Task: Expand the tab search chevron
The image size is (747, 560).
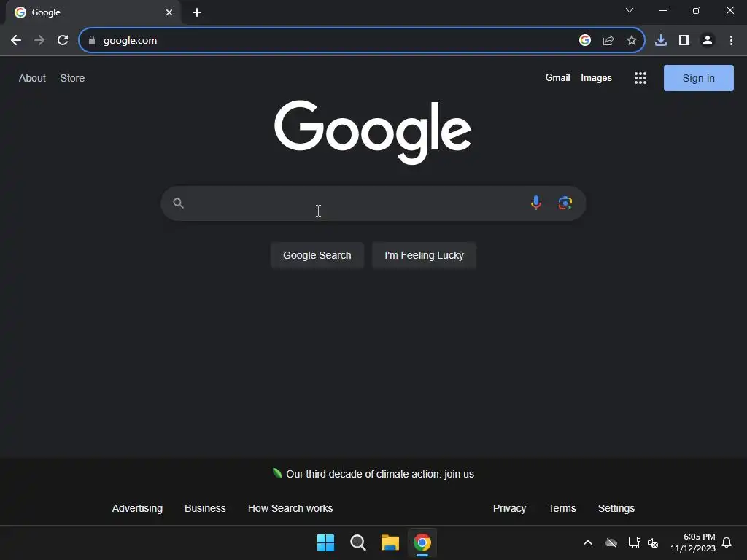Action: point(630,10)
